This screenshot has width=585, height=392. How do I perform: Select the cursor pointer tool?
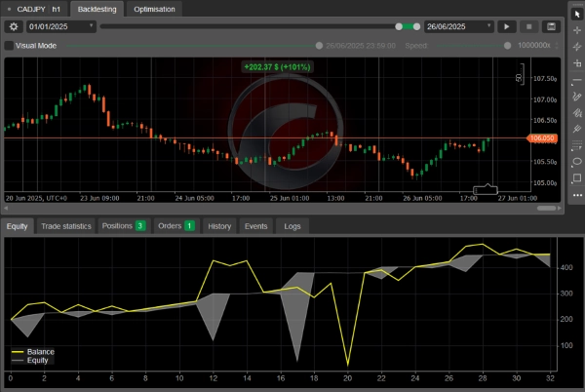coord(577,15)
